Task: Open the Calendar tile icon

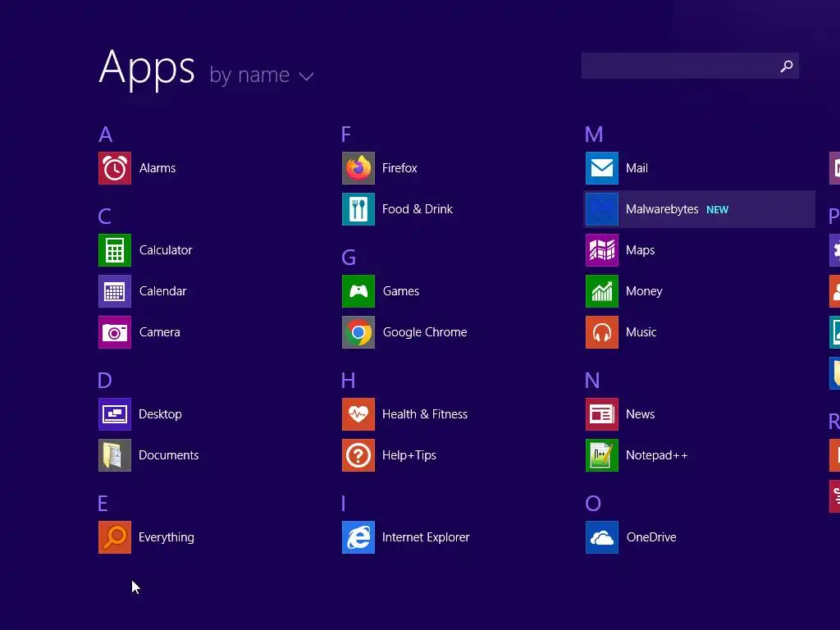Action: [x=115, y=291]
